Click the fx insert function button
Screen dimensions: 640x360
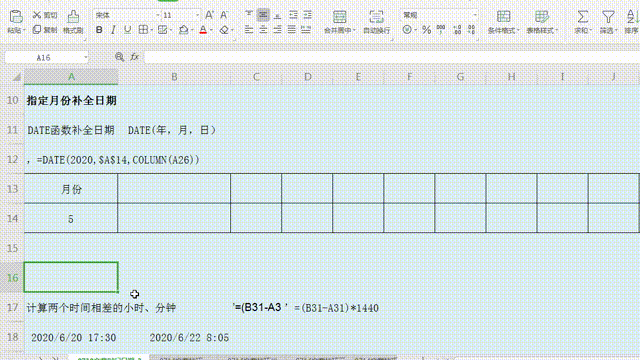pos(134,57)
